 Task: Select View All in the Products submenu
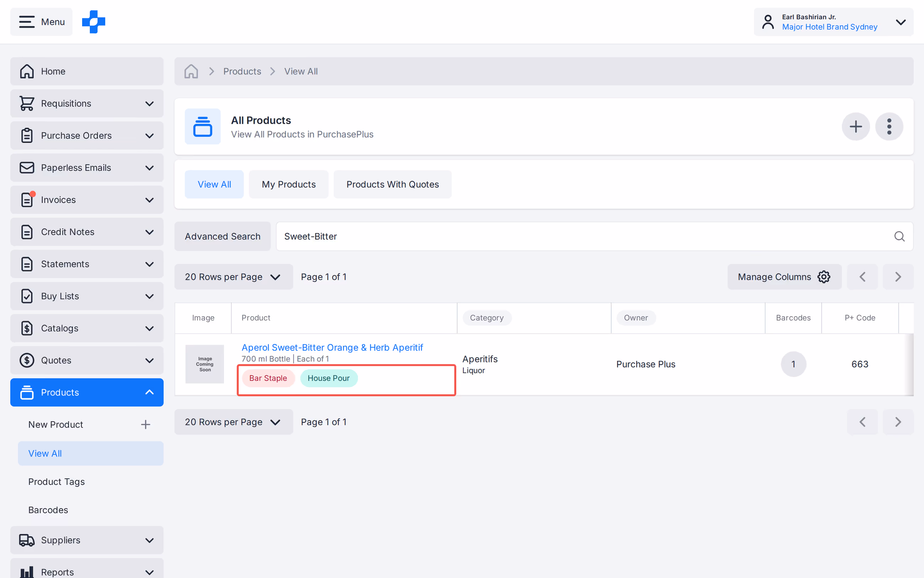(91, 454)
